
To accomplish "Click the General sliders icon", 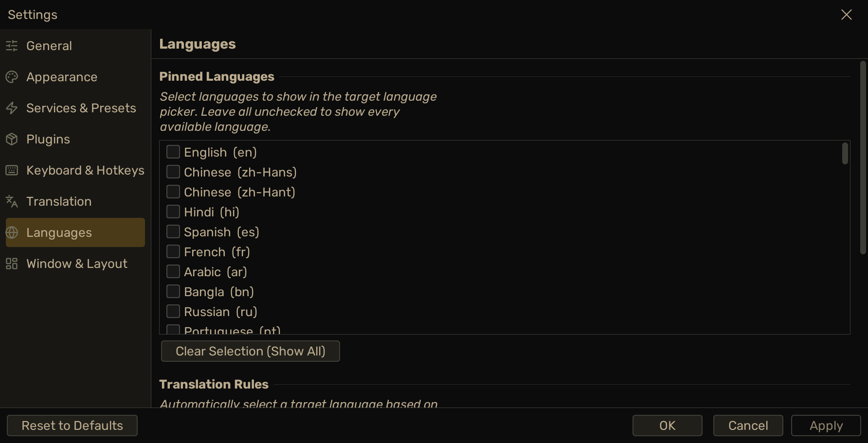I will (x=12, y=46).
